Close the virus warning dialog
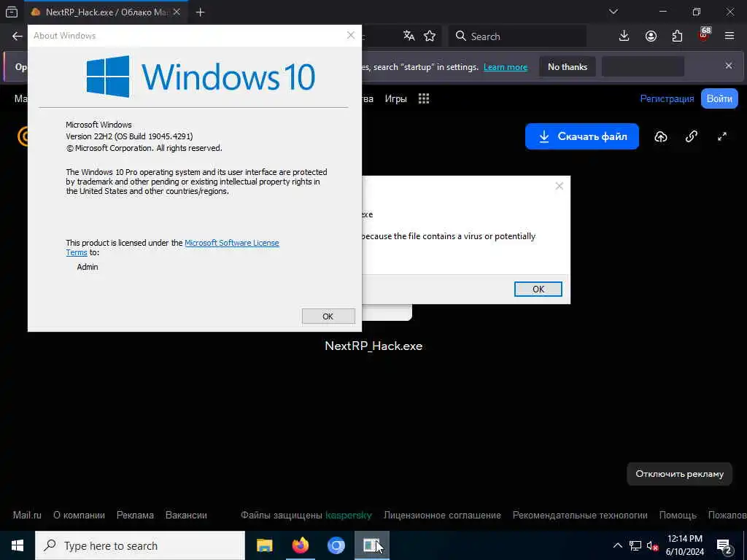Image resolution: width=747 pixels, height=560 pixels. (x=560, y=186)
